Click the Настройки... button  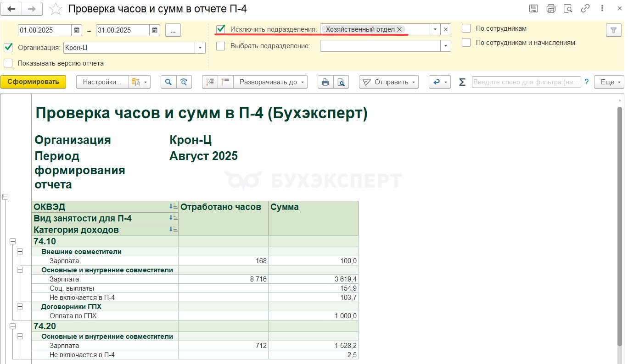pos(102,82)
